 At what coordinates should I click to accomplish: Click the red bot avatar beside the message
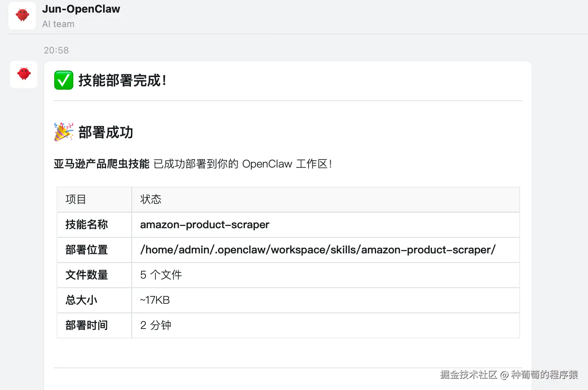click(24, 74)
